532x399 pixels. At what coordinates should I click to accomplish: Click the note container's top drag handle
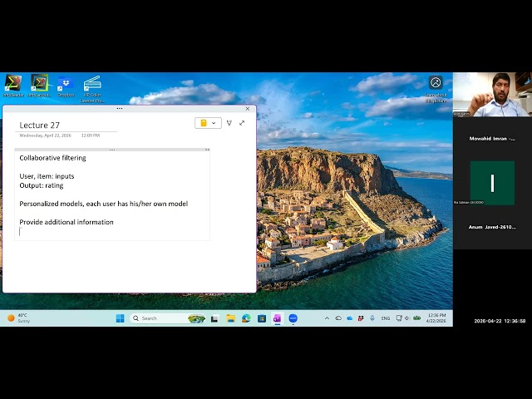(x=112, y=150)
